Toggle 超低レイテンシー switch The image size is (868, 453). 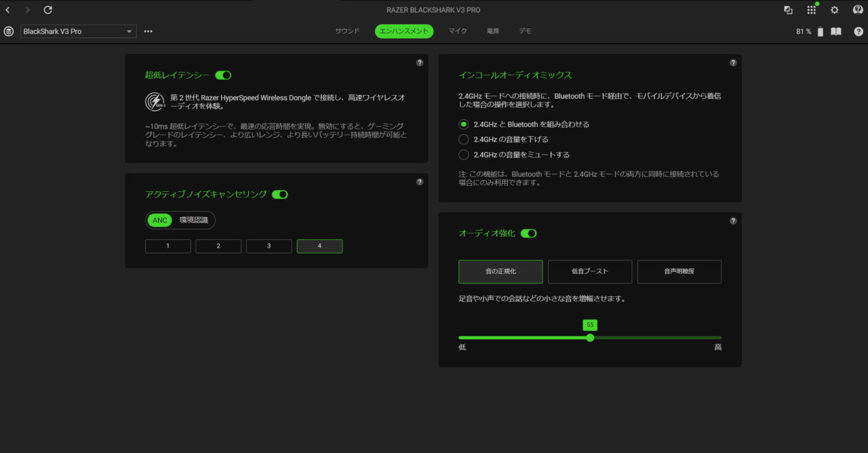tap(223, 75)
